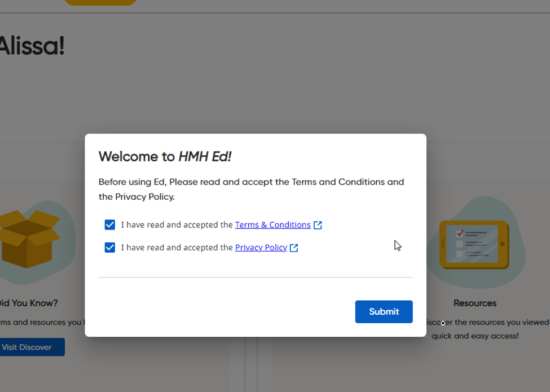Screen dimensions: 550x392
Task: Click the Visit Discover button behind dialog
Action: pyautogui.click(x=32, y=347)
